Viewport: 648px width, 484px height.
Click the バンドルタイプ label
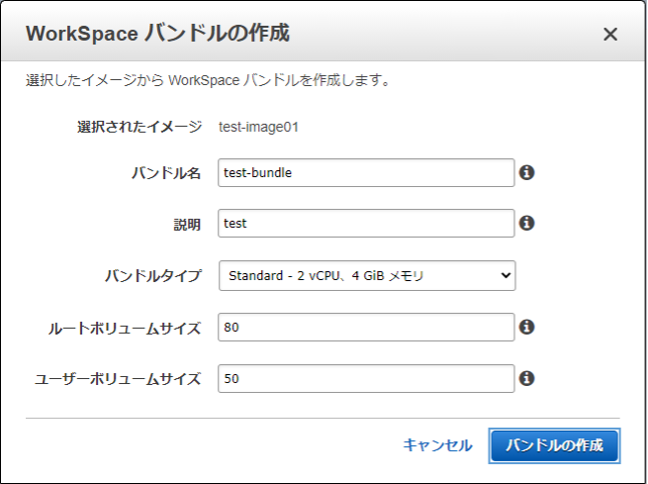click(x=153, y=275)
